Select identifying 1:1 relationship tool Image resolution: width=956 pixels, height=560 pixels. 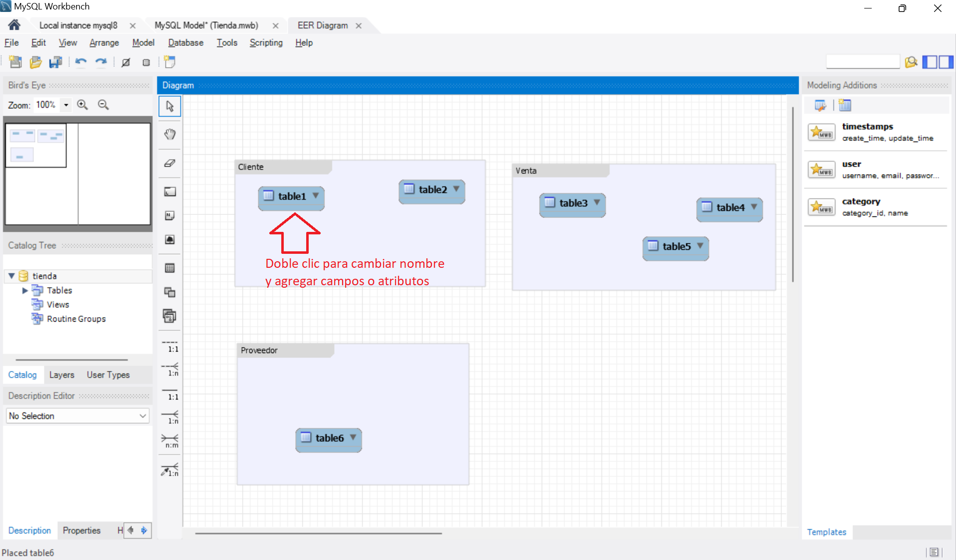pos(170,394)
